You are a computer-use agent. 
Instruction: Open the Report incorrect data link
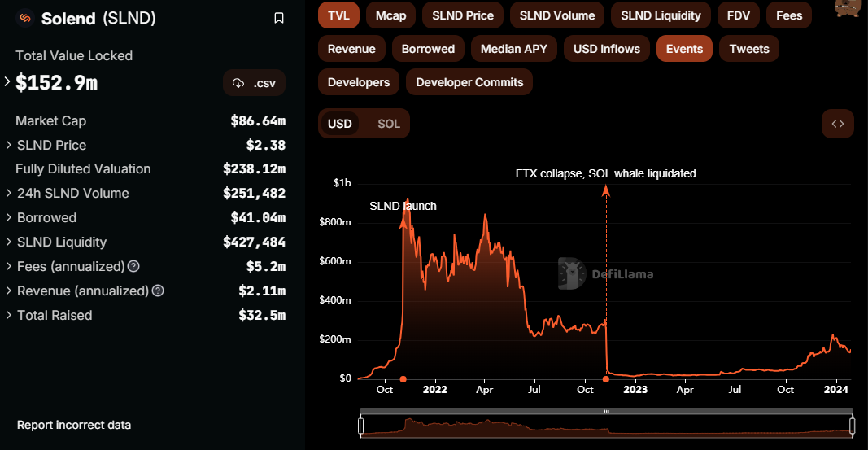click(74, 425)
